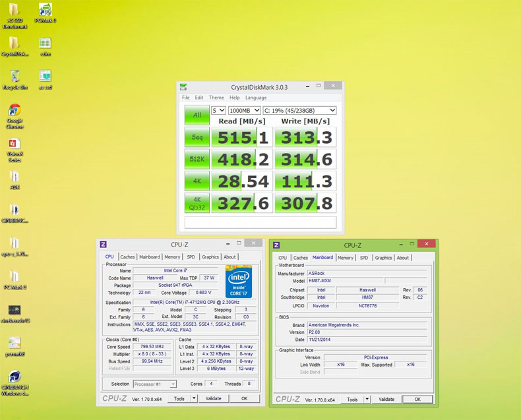Run all benchmarks with the All button
The width and height of the screenshot is (521, 420).
point(197,115)
